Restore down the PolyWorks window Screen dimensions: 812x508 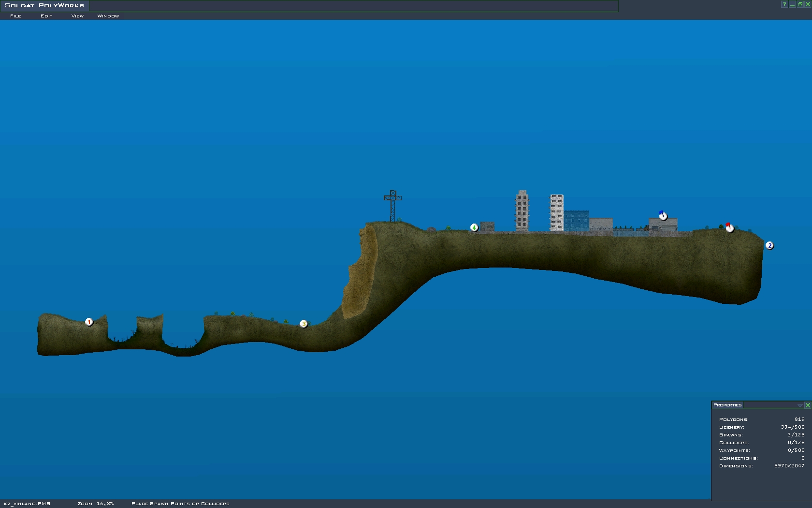tap(800, 4)
